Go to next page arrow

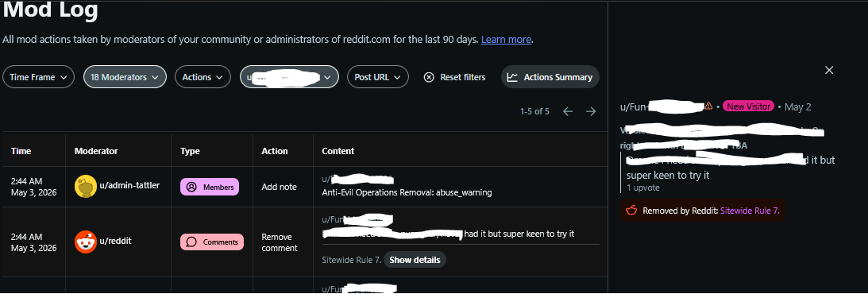[x=591, y=111]
